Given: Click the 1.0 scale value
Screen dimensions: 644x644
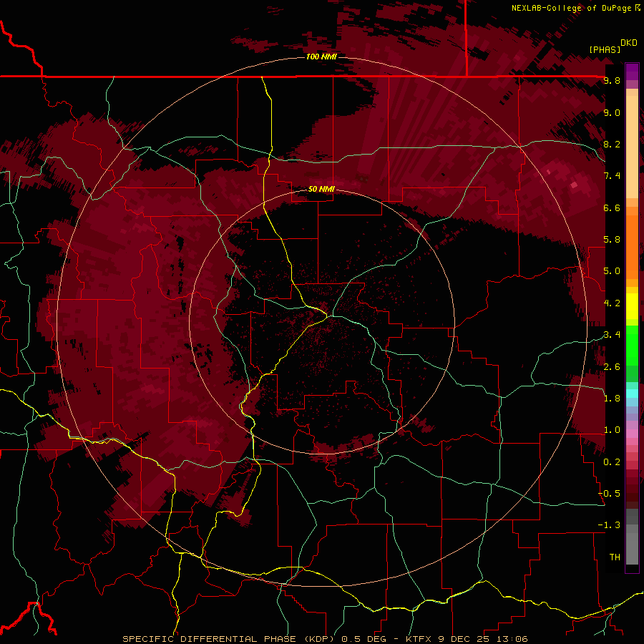Looking at the screenshot, I should point(612,430).
